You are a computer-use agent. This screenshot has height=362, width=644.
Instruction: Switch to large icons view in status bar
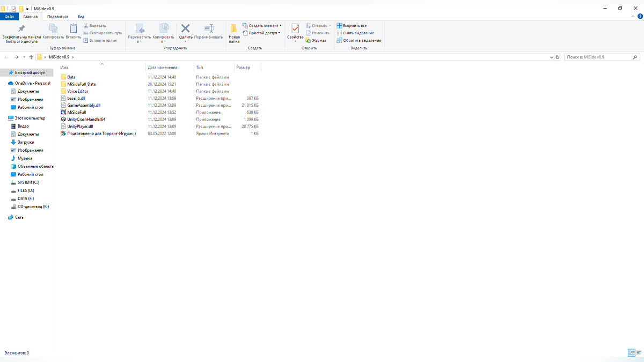[x=639, y=353]
